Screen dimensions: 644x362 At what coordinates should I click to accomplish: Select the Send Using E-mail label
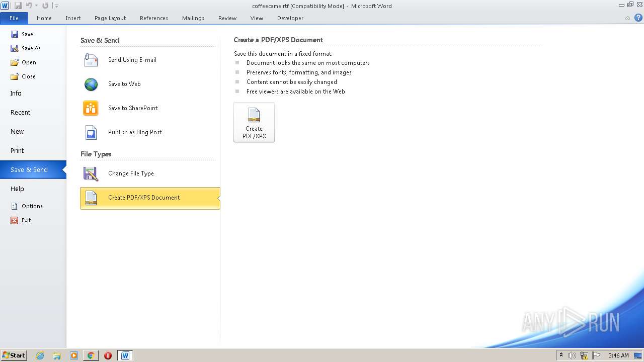point(132,60)
